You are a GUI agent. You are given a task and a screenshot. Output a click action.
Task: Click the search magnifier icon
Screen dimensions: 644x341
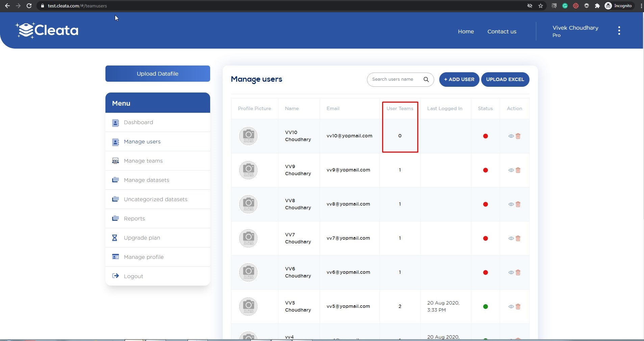point(426,79)
